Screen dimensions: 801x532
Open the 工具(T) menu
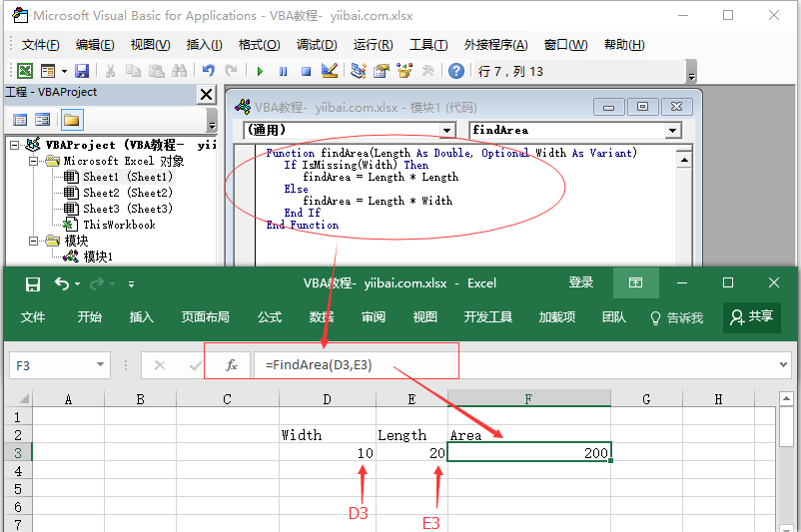coord(428,45)
